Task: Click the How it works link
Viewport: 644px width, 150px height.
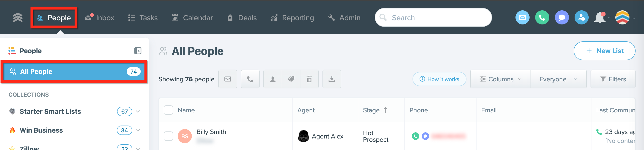Action: click(439, 79)
